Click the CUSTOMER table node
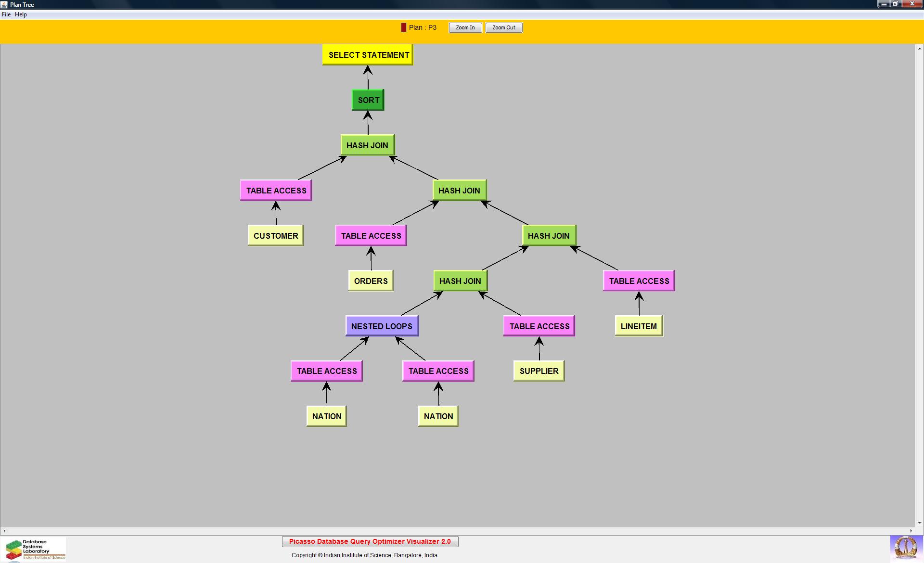This screenshot has width=924, height=563. click(x=276, y=236)
